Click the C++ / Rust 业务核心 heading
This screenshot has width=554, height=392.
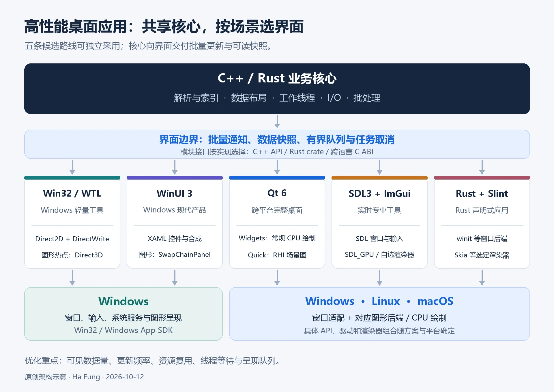(277, 78)
